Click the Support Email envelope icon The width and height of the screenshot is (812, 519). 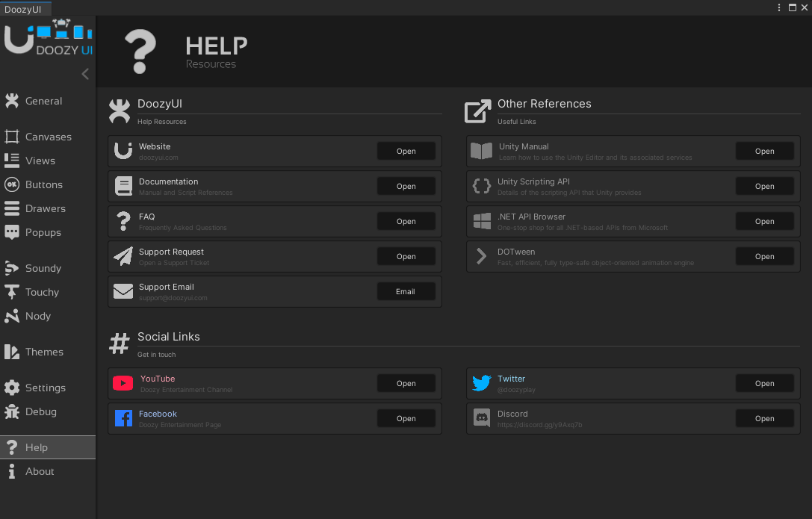click(123, 290)
